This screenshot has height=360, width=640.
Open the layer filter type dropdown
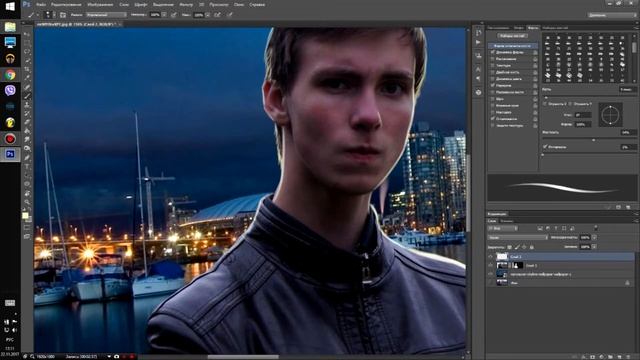pos(503,228)
